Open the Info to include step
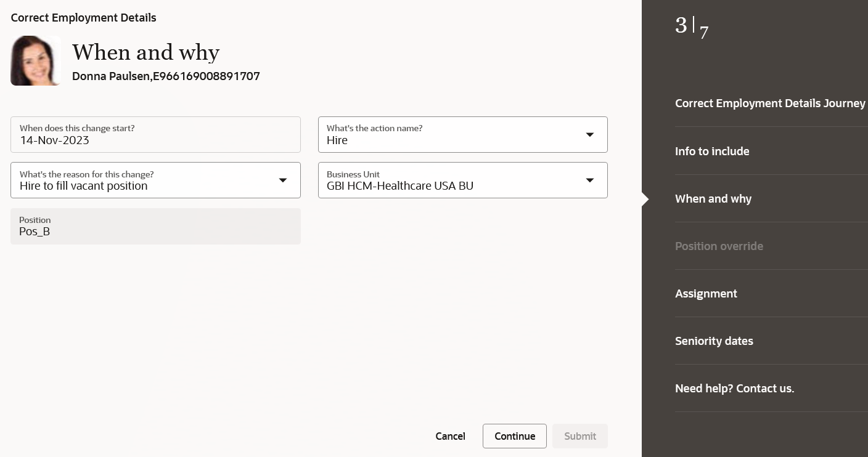The height and width of the screenshot is (457, 868). (x=712, y=151)
